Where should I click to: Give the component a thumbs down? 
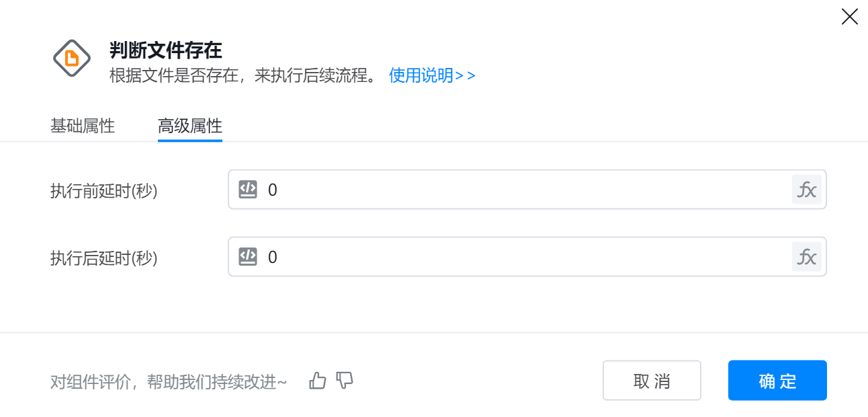point(345,381)
